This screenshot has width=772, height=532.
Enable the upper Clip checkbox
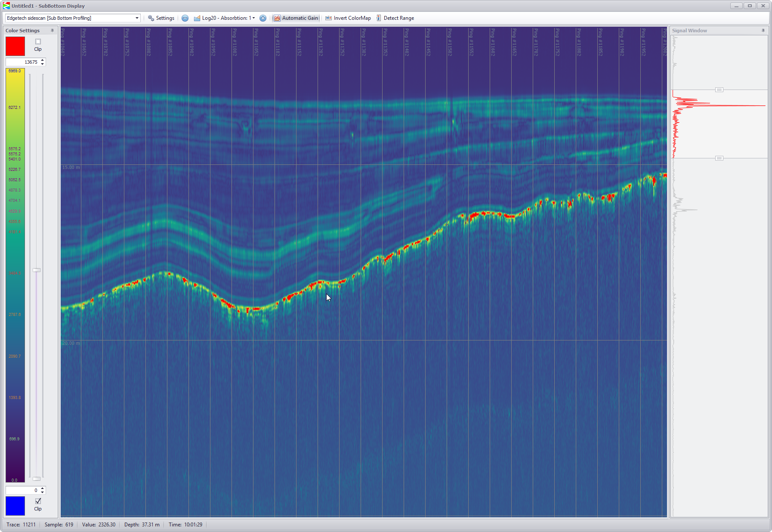[x=38, y=42]
